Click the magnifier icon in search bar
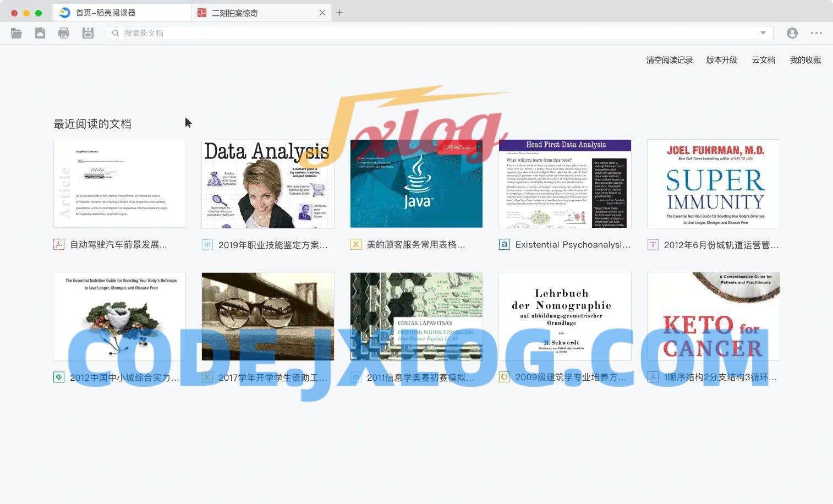833x504 pixels. (115, 33)
